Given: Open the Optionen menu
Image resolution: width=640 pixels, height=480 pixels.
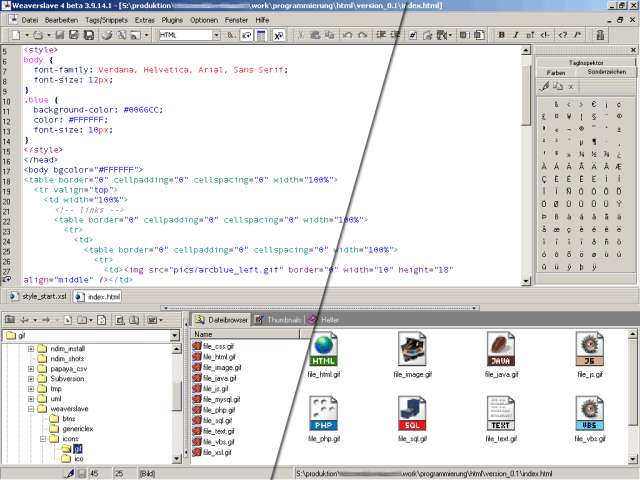Looking at the screenshot, I should (x=204, y=20).
